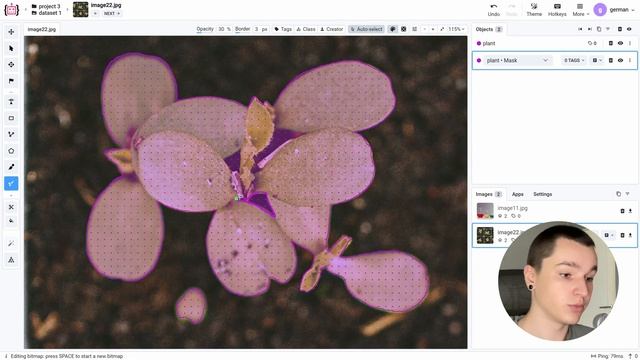The height and width of the screenshot is (360, 640).
Task: Open dataset 1 breadcrumb link
Action: point(46,13)
